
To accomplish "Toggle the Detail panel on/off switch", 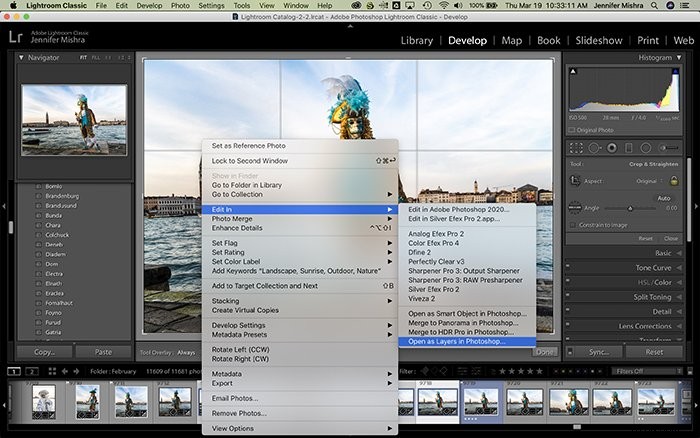I will [x=568, y=309].
